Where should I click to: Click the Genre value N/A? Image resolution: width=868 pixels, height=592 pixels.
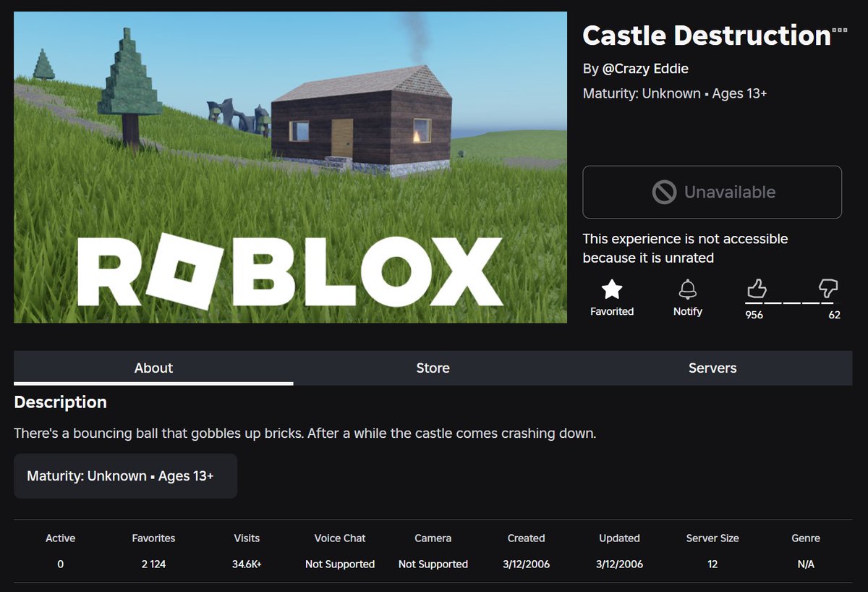coord(806,564)
